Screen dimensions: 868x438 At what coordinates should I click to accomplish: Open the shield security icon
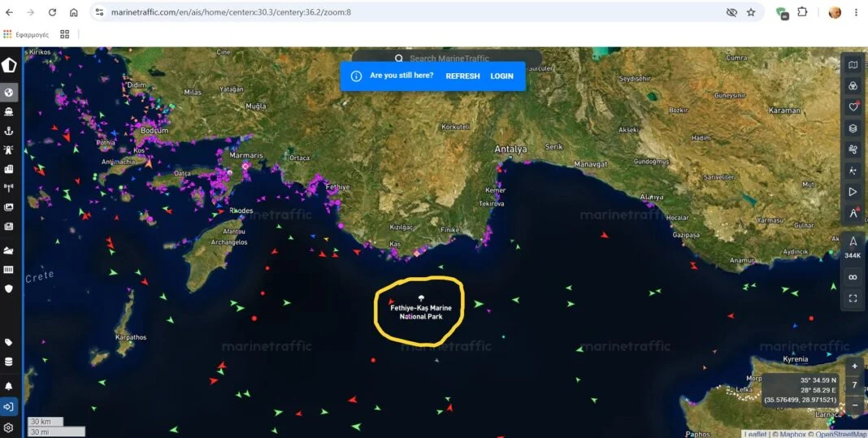(x=9, y=288)
